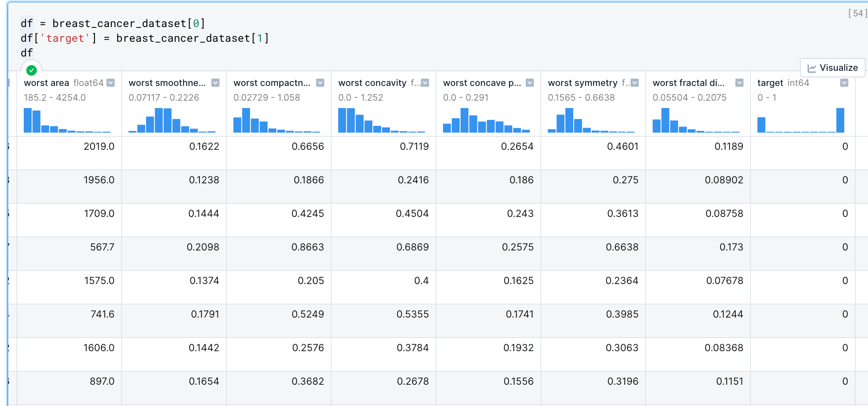Viewport: 868px width, 406px height.
Task: Open the target column dropdown arrow
Action: 844,83
